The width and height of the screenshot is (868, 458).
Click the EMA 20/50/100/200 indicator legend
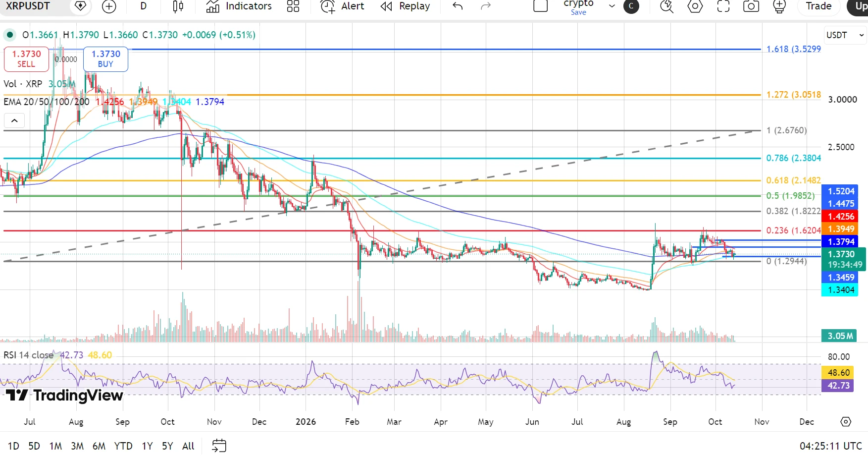click(x=47, y=102)
